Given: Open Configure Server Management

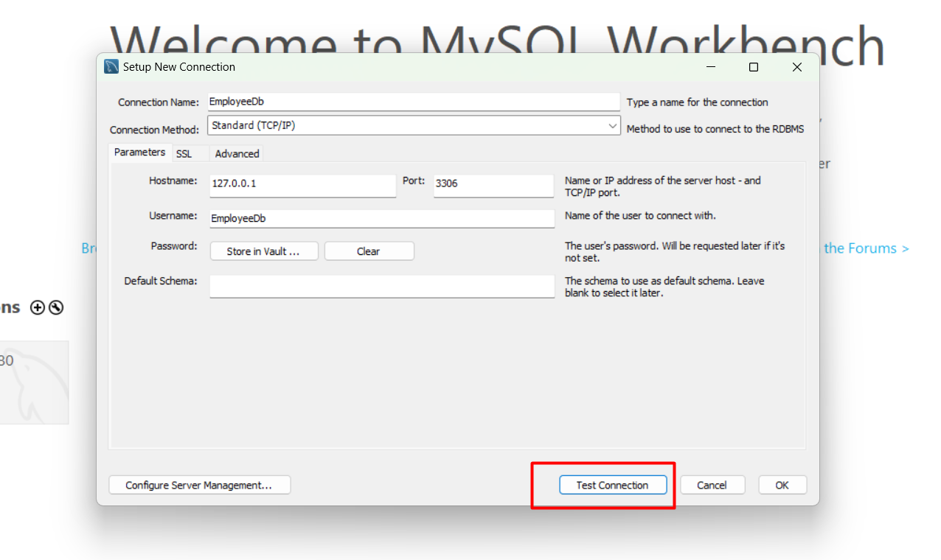Looking at the screenshot, I should (x=199, y=485).
